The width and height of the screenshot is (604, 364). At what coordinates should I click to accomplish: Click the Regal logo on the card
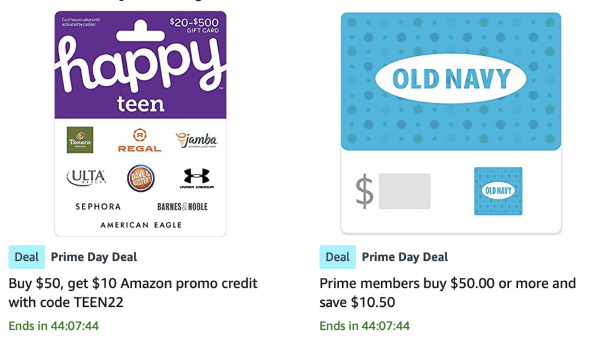pos(140,140)
